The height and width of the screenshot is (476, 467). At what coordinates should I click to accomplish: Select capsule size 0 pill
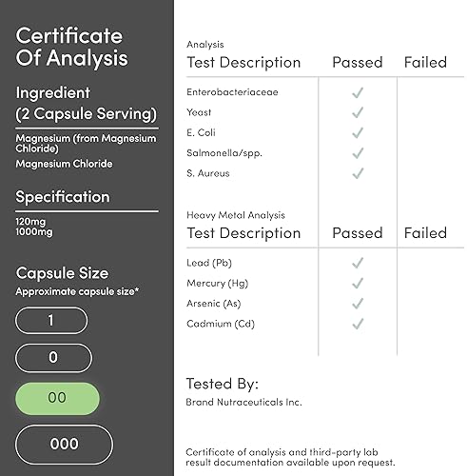tap(53, 358)
